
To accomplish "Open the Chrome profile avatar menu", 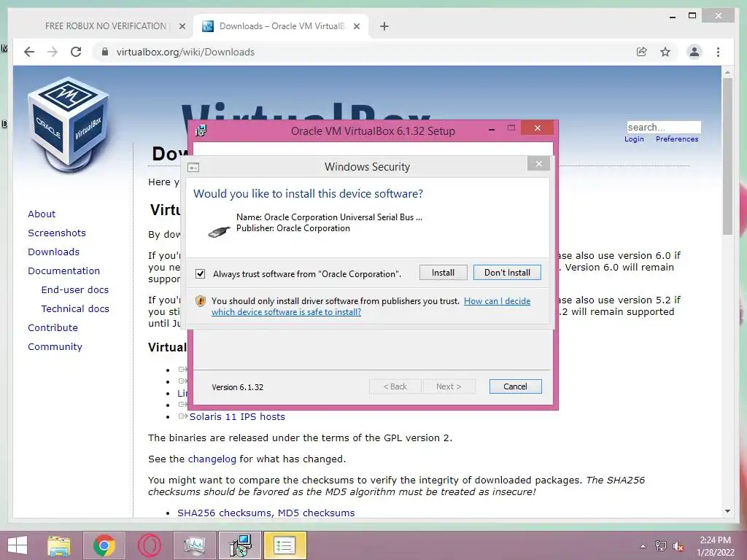I will click(x=694, y=52).
